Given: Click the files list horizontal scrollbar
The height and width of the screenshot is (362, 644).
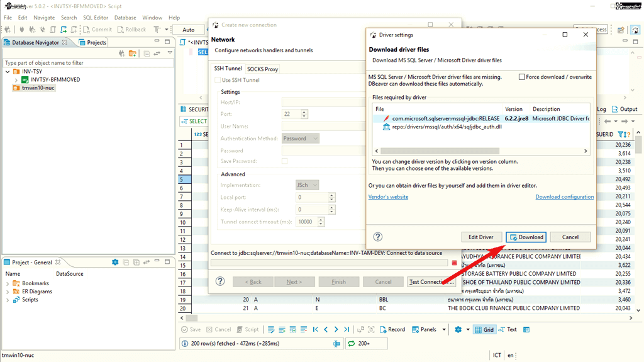Looking at the screenshot, I should tap(440, 151).
